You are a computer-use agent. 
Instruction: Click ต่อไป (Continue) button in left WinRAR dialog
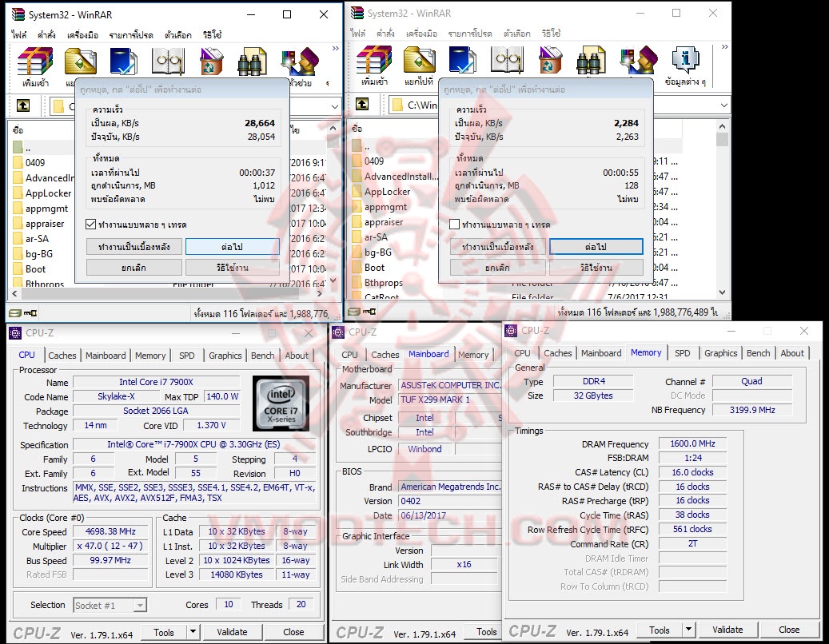[x=232, y=247]
